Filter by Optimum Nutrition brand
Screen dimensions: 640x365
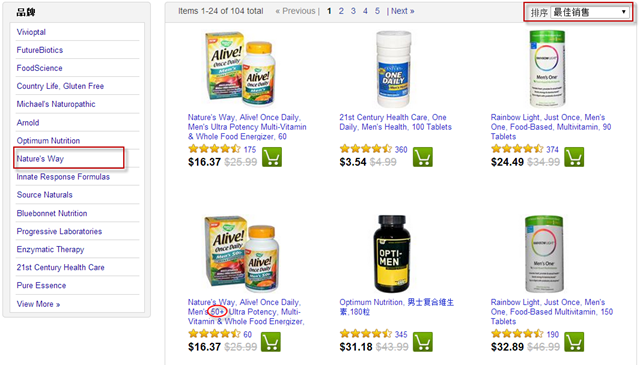[48, 140]
